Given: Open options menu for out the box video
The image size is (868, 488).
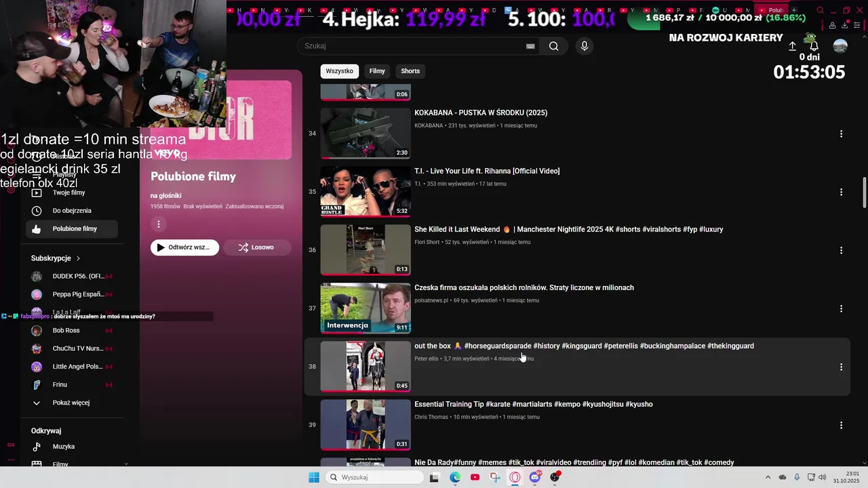Looking at the screenshot, I should coord(841,367).
